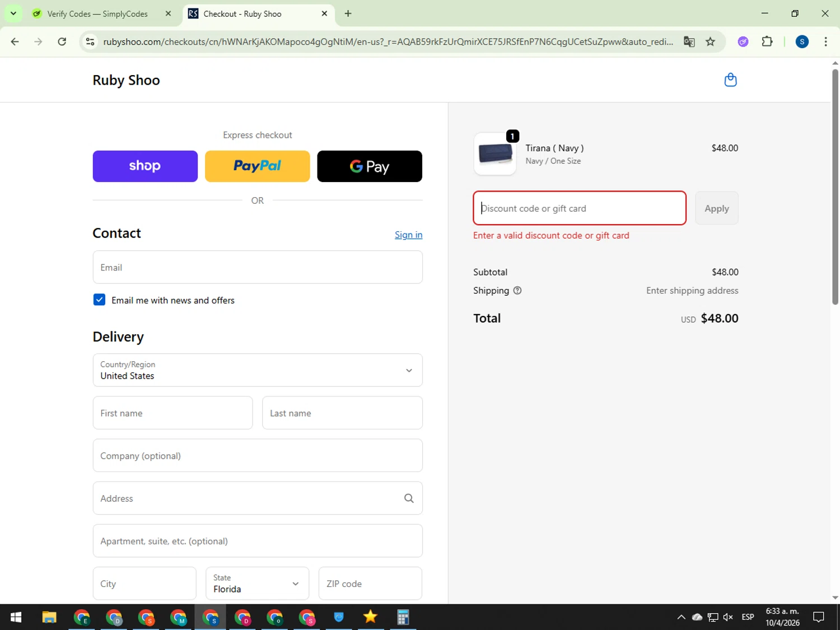Open the Chrome profile avatar S
Image resolution: width=840 pixels, height=630 pixels.
click(802, 41)
